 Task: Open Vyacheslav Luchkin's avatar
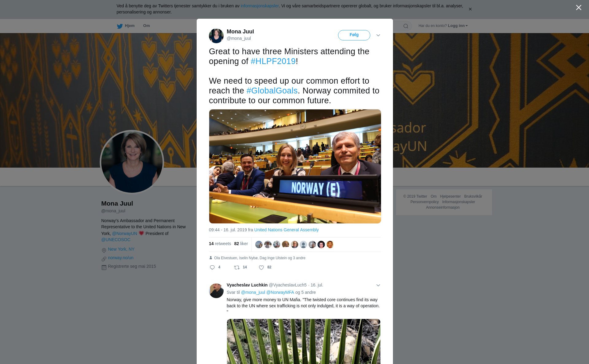tap(216, 291)
